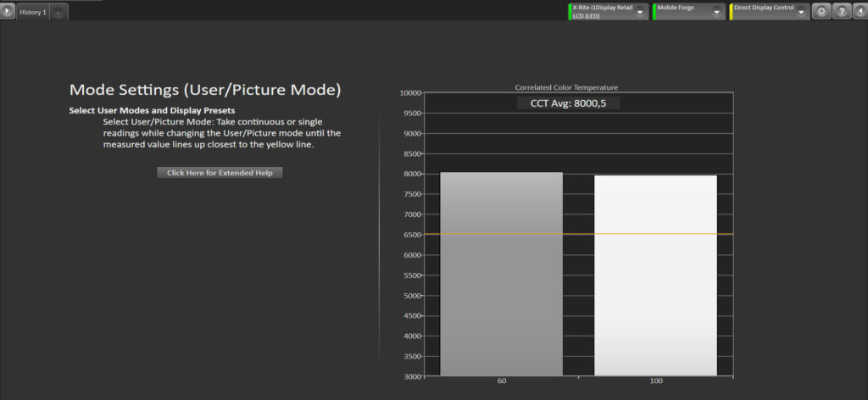Switch to the History 1 tab
This screenshot has height=400, width=868.
pyautogui.click(x=33, y=13)
